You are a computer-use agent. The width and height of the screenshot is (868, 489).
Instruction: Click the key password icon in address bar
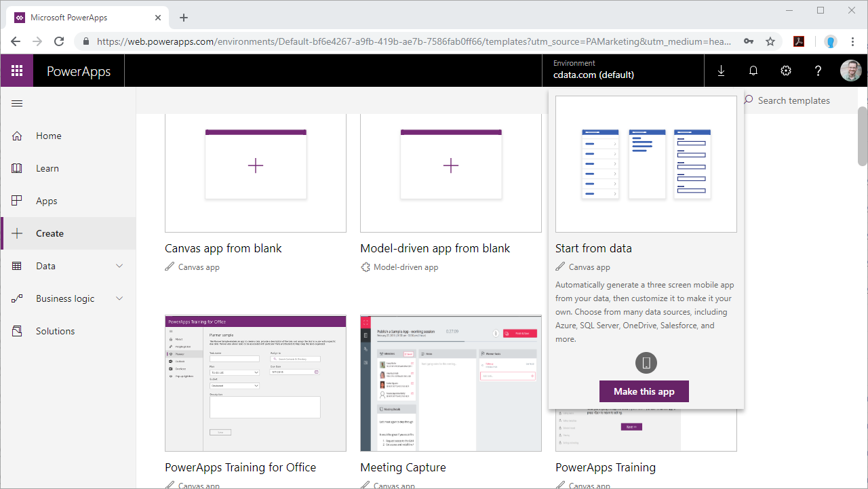(749, 41)
